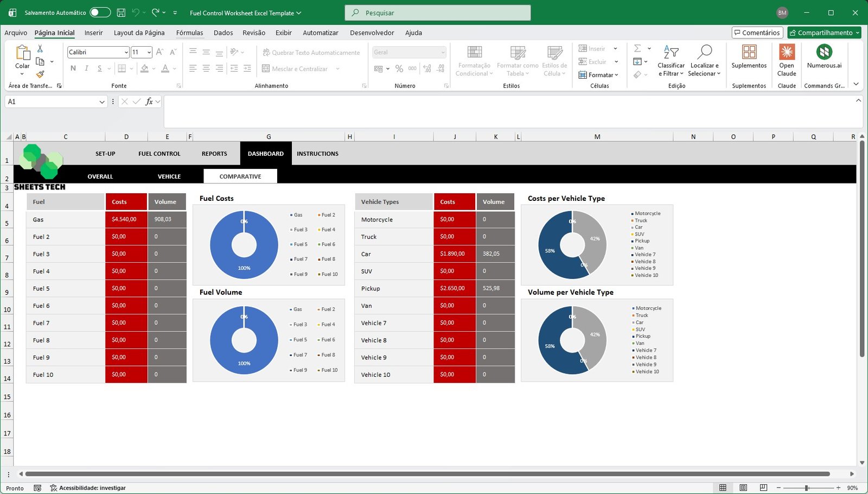868x494 pixels.
Task: Expand the font size dropdown
Action: coord(149,53)
